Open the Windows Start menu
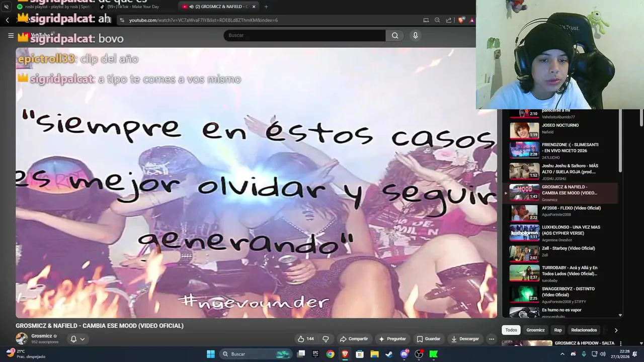Screen dimensions: 644x362 [x=211, y=354]
